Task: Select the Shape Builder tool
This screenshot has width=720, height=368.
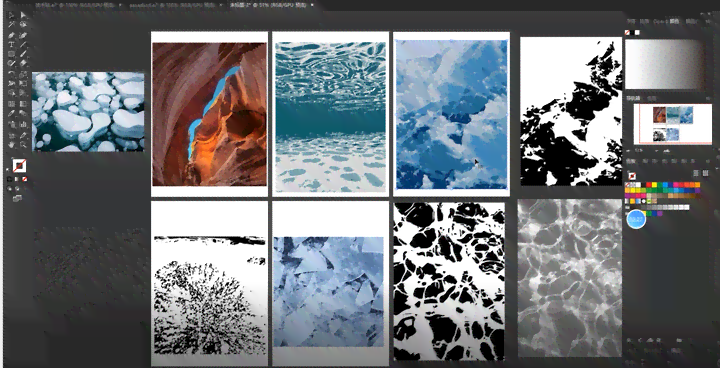Action: (x=11, y=92)
